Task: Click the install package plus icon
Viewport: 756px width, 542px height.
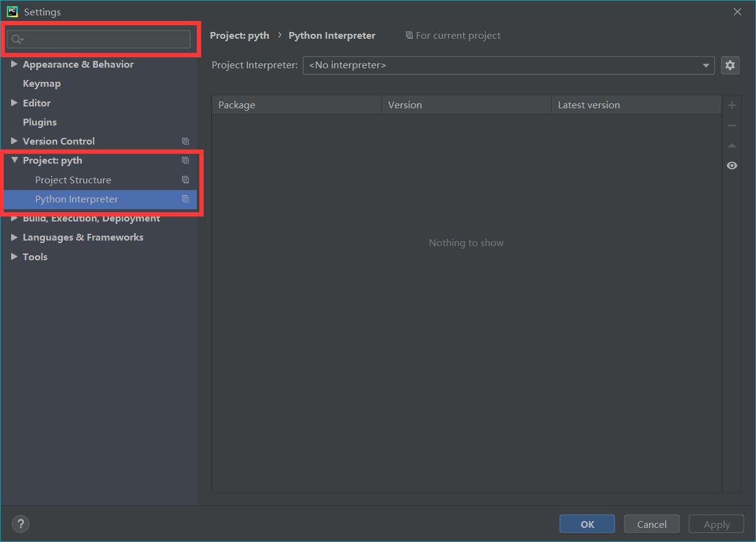Action: (x=731, y=105)
